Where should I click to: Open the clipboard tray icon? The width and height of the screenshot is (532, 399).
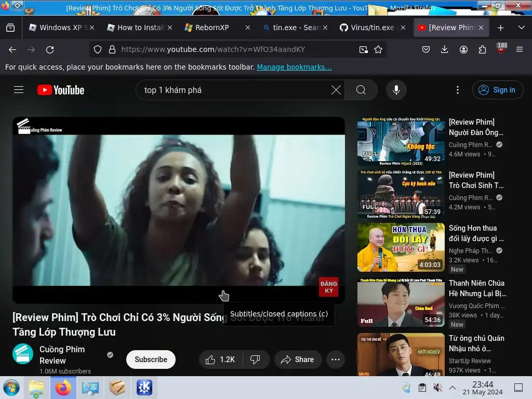422,388
